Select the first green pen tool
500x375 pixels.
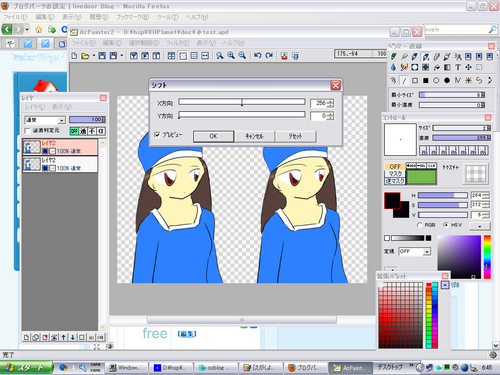(x=394, y=57)
